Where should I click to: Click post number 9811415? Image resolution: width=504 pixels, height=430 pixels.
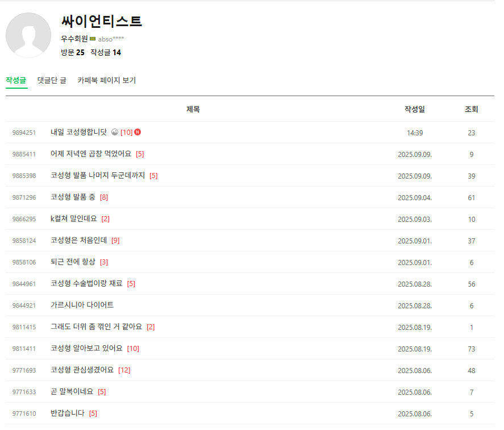click(24, 327)
